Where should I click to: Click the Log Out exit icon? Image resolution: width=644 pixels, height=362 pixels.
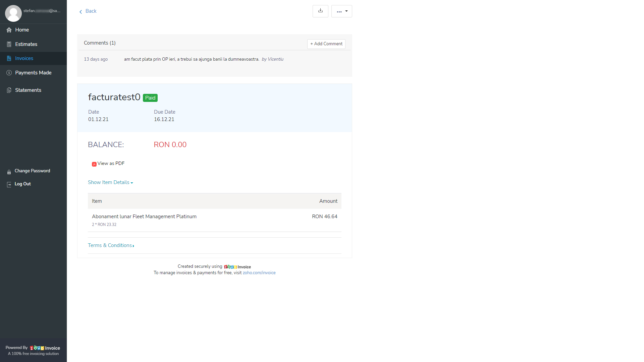tap(9, 184)
